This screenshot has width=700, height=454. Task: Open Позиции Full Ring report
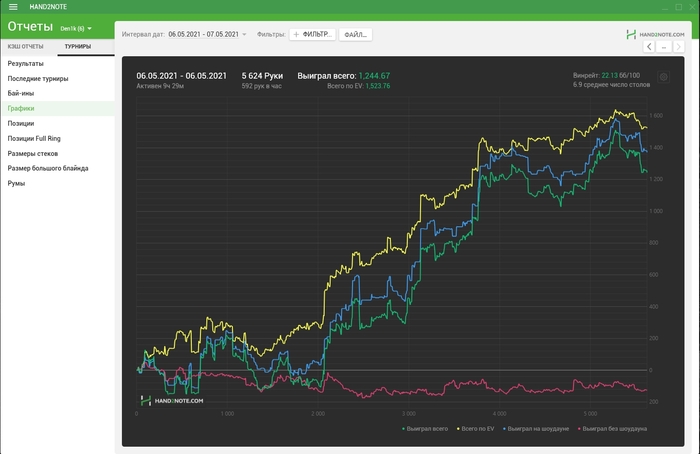click(57, 138)
